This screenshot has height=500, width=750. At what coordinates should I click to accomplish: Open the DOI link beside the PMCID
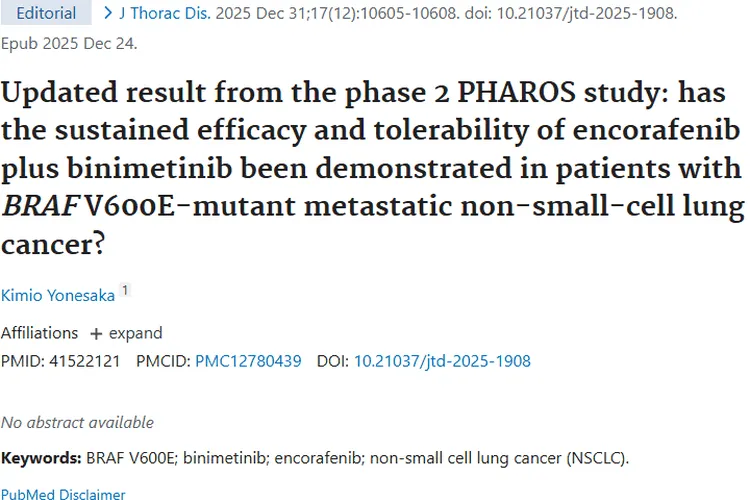[x=442, y=361]
